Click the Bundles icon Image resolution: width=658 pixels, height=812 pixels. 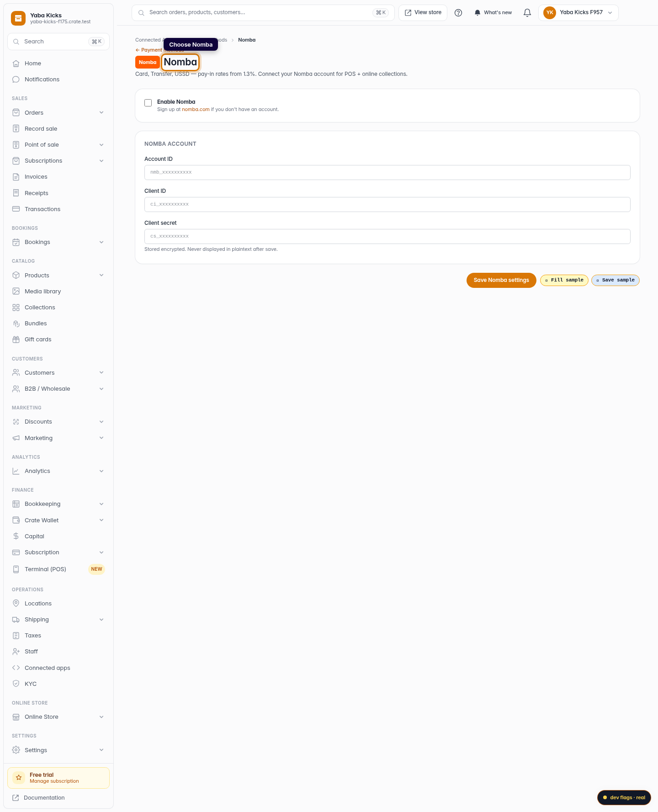[16, 324]
